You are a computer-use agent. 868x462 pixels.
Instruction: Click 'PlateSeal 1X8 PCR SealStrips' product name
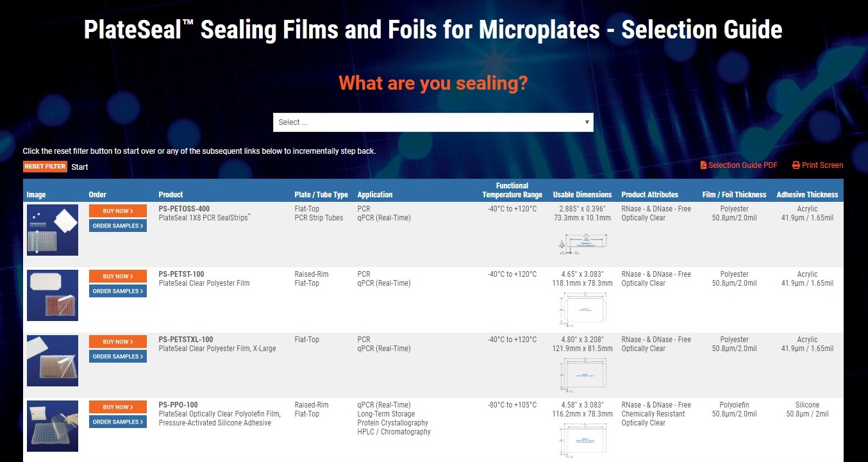(x=204, y=218)
